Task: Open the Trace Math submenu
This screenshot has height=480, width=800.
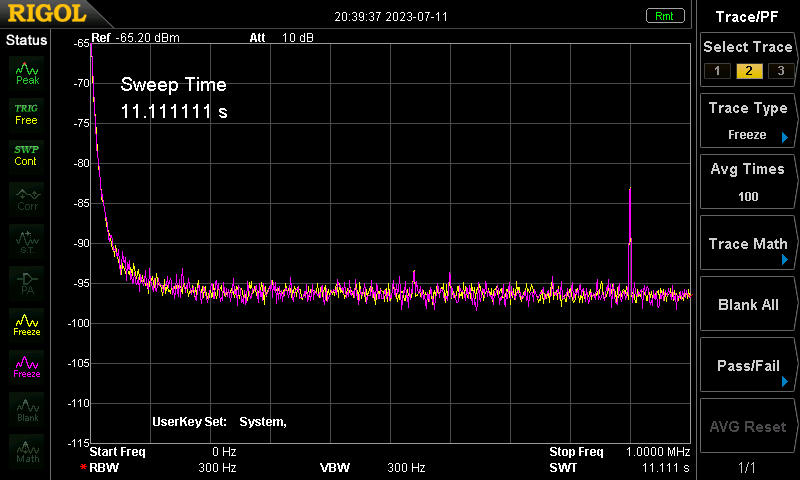Action: [747, 243]
